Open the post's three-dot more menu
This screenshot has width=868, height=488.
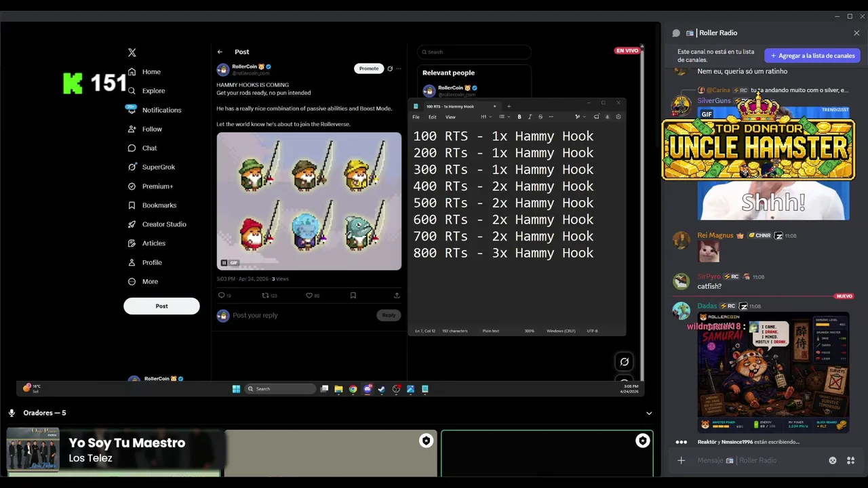tap(399, 68)
